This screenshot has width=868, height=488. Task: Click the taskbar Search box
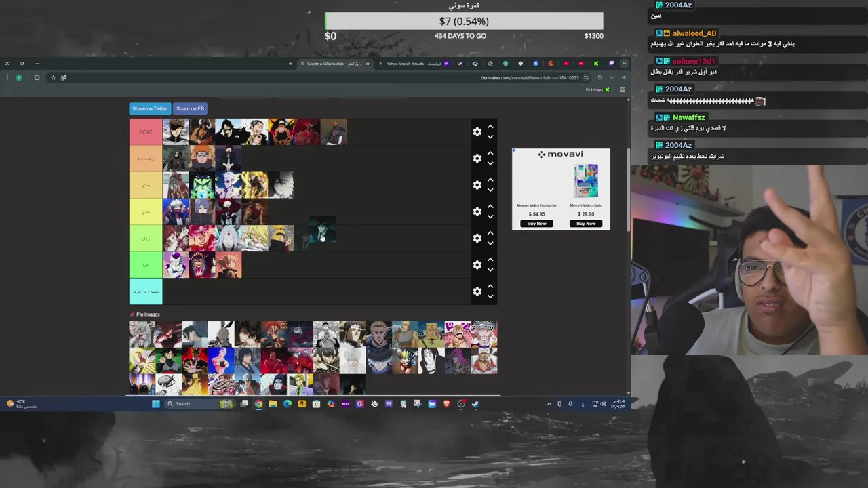click(199, 404)
